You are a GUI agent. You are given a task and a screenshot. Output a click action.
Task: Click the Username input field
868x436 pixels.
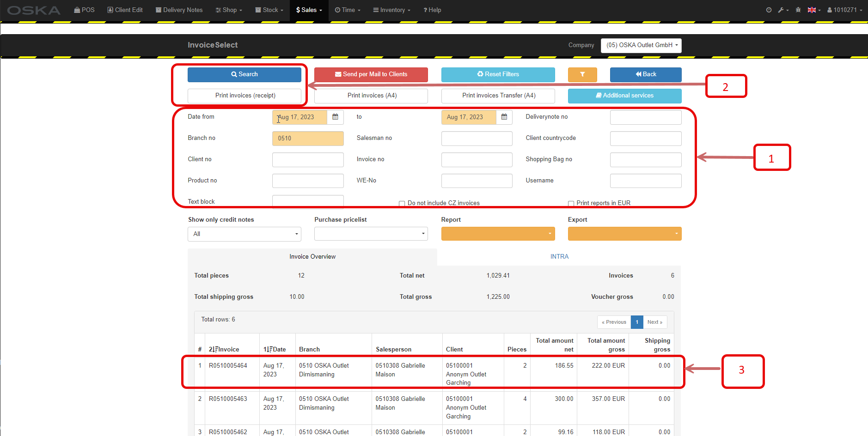point(646,181)
